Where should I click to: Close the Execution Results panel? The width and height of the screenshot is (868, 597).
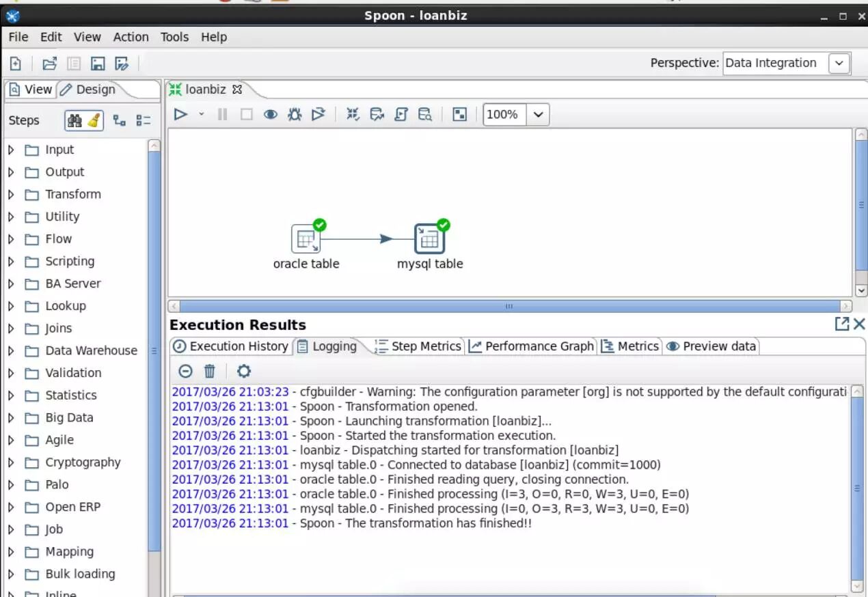[859, 324]
